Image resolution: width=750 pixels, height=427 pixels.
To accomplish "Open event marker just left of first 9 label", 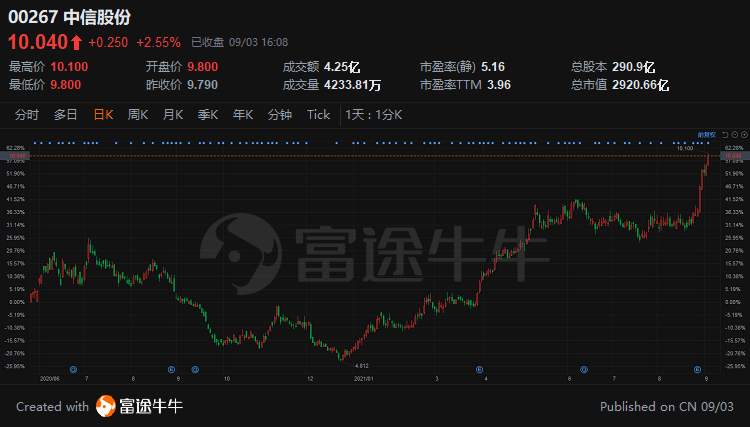I will click(x=171, y=370).
